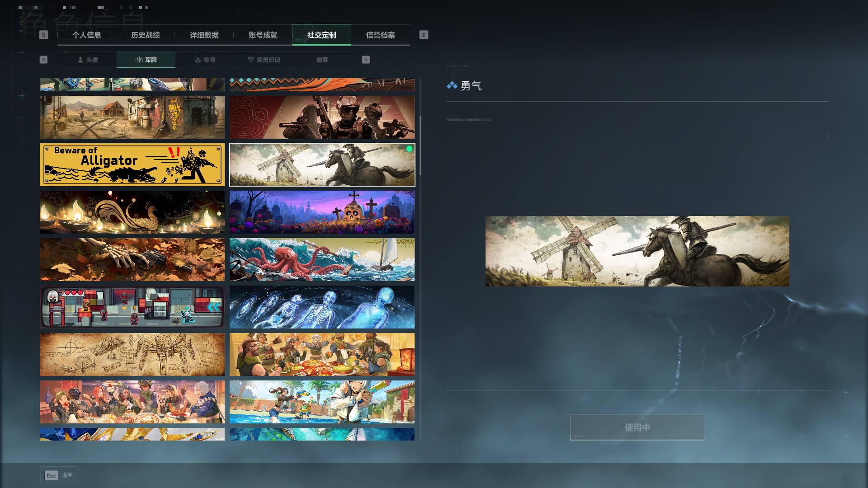This screenshot has height=488, width=868.
Task: Pick the water gun pool party banner
Action: (x=322, y=402)
